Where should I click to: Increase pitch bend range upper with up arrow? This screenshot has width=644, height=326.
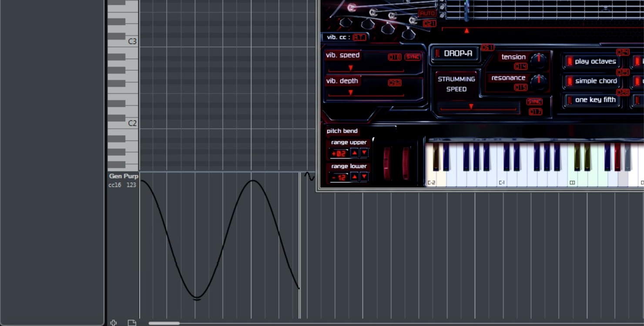(354, 153)
